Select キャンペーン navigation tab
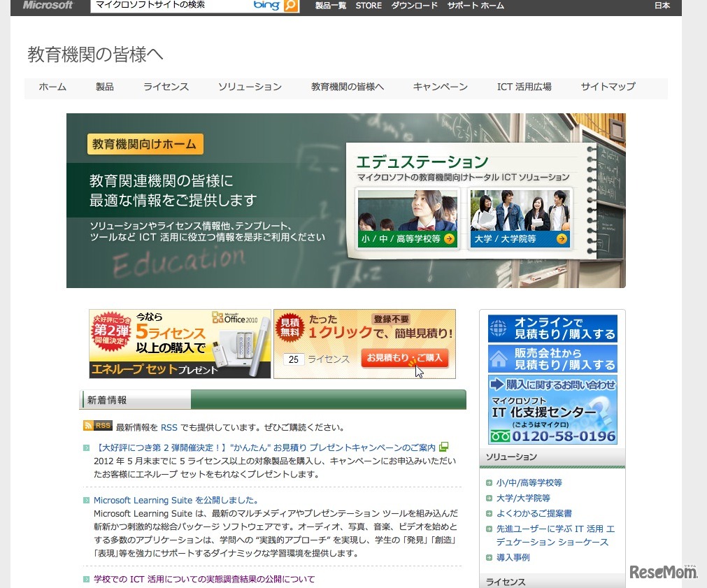Screen dimensions: 707x588 [x=440, y=87]
